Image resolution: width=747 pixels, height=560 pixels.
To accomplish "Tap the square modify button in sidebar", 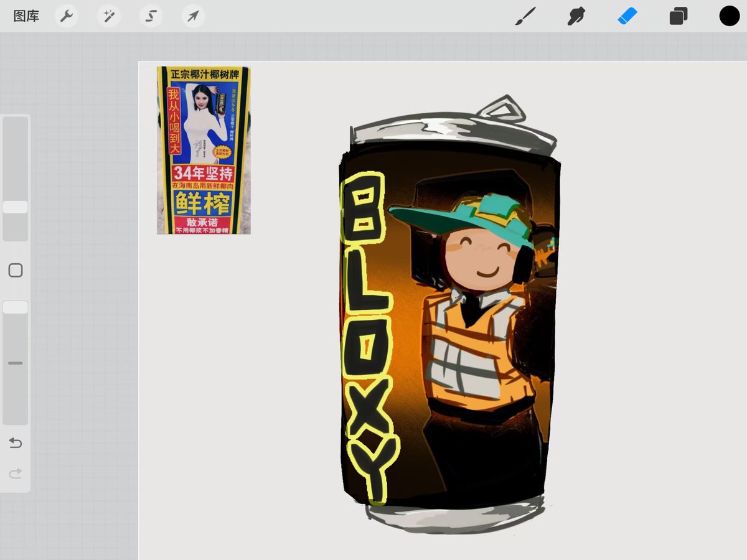I will 16,270.
